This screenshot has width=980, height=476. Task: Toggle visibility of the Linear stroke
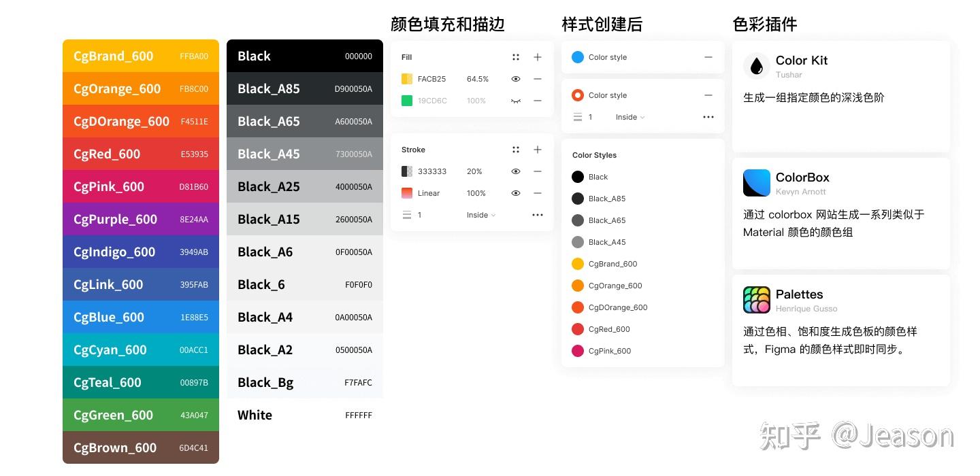[516, 193]
